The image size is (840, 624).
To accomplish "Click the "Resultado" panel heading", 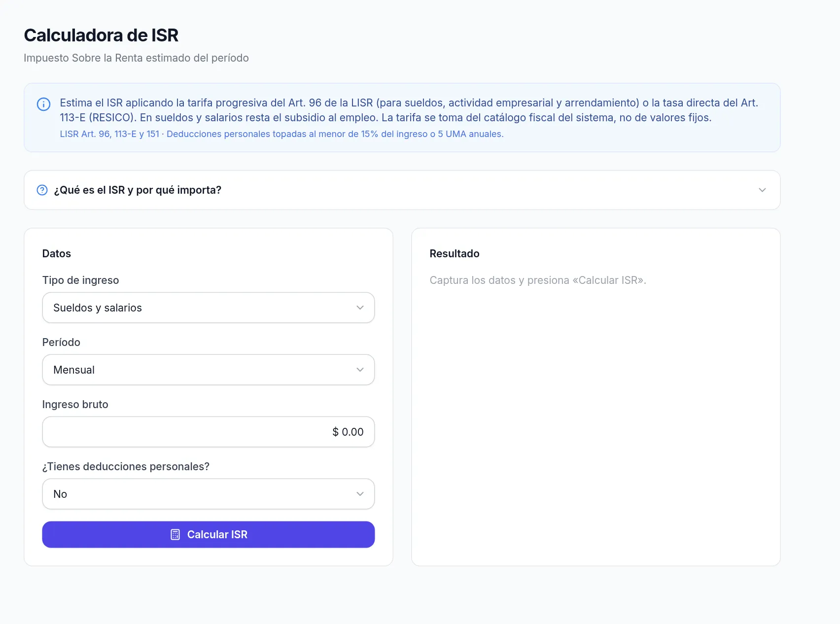I will [x=455, y=253].
